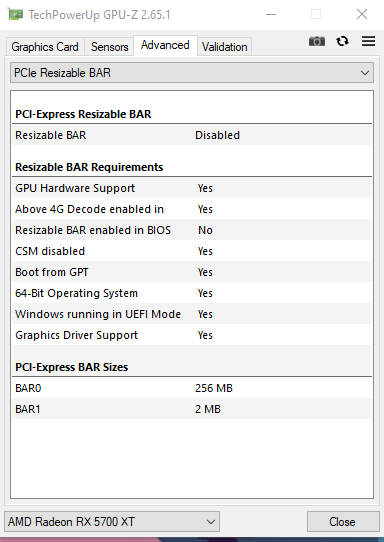The width and height of the screenshot is (384, 542).
Task: Click the GPU-Z app icon in the title bar
Action: pyautogui.click(x=16, y=15)
